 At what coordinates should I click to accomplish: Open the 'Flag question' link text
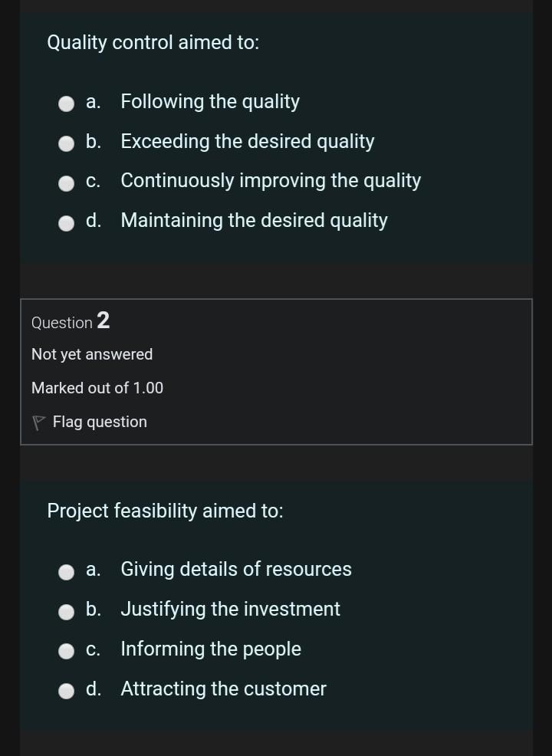pos(100,422)
